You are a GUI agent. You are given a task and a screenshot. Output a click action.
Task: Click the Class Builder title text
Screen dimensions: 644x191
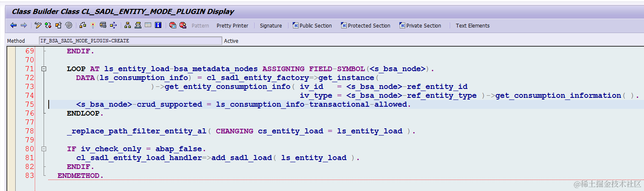(x=123, y=11)
